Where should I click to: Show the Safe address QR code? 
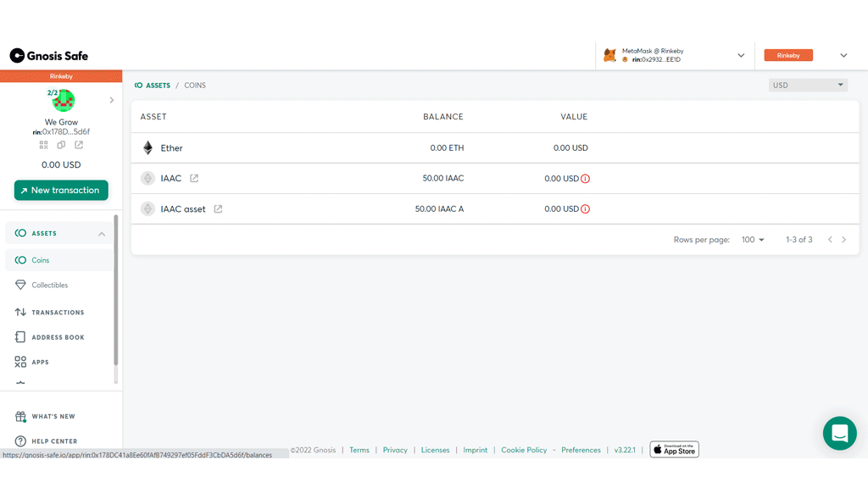[43, 145]
